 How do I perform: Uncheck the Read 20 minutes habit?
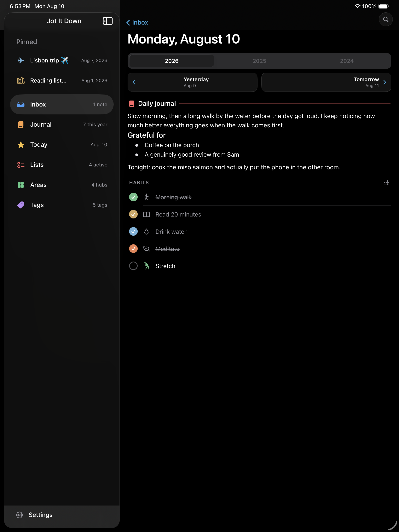[133, 214]
